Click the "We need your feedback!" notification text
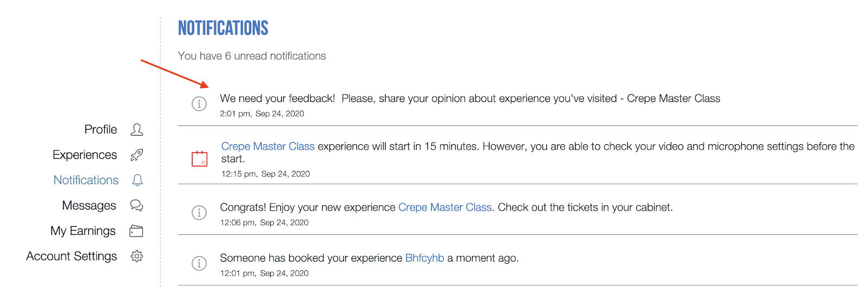The height and width of the screenshot is (287, 868). point(277,99)
